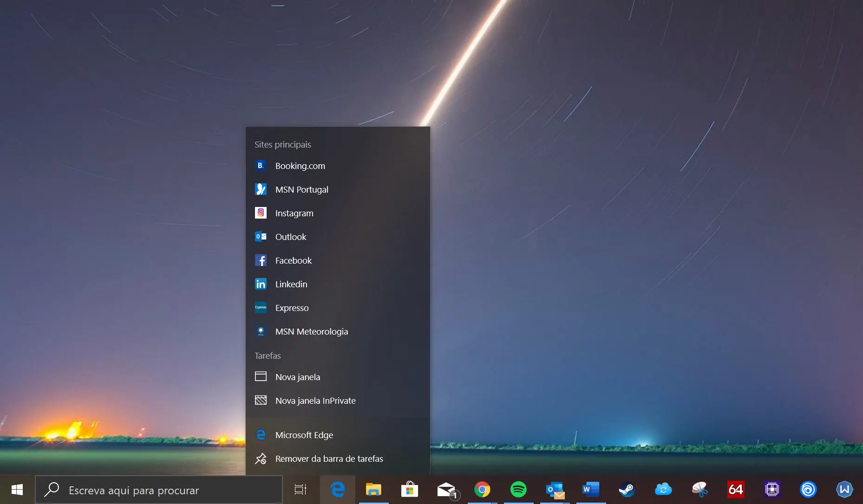Viewport: 863px width, 504px height.
Task: Select Instagram in Sites principais
Action: (338, 213)
